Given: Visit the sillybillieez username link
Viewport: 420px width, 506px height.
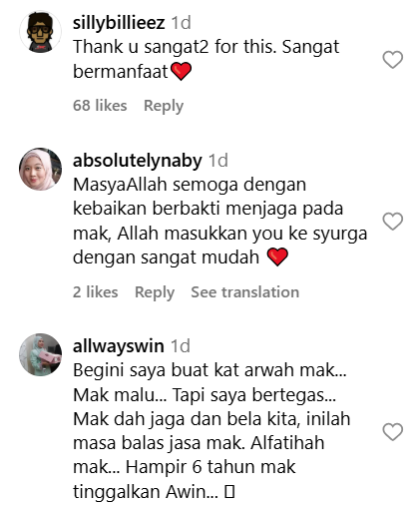Looking at the screenshot, I should click(x=119, y=23).
